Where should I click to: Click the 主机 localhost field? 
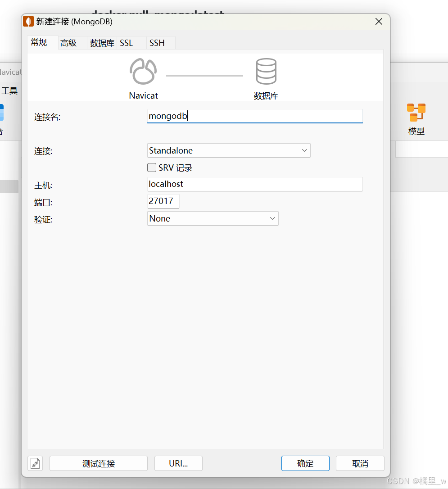pos(255,184)
